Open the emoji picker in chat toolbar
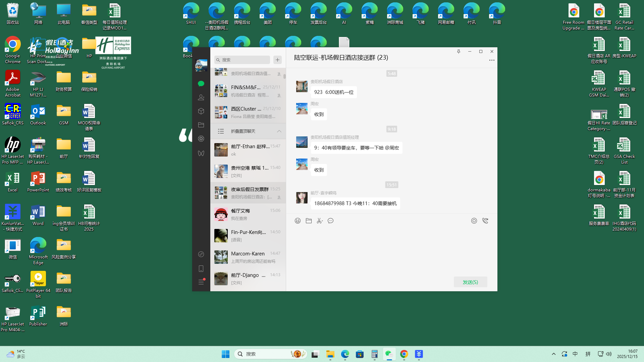This screenshot has width=644, height=362. tap(298, 221)
